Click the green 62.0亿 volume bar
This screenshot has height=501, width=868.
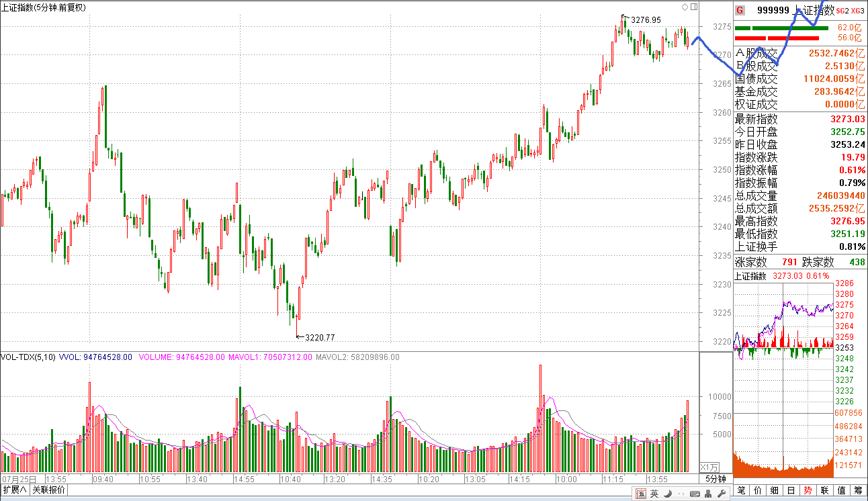click(784, 28)
